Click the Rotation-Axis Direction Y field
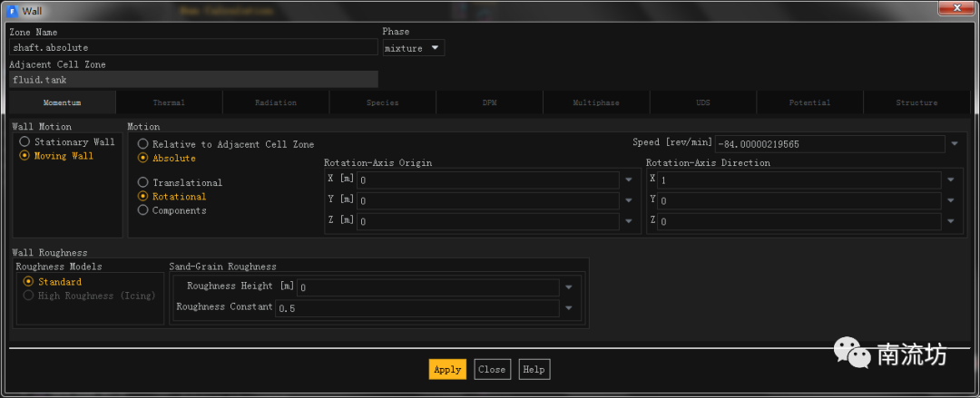980x398 pixels. pyautogui.click(x=799, y=200)
